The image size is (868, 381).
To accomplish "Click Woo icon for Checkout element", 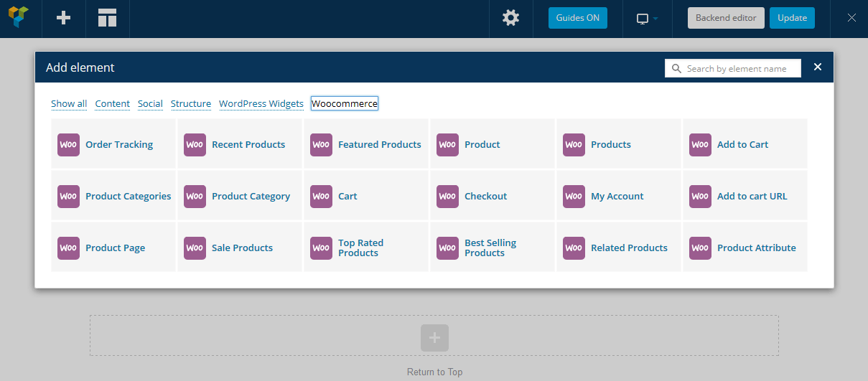I will (x=448, y=196).
